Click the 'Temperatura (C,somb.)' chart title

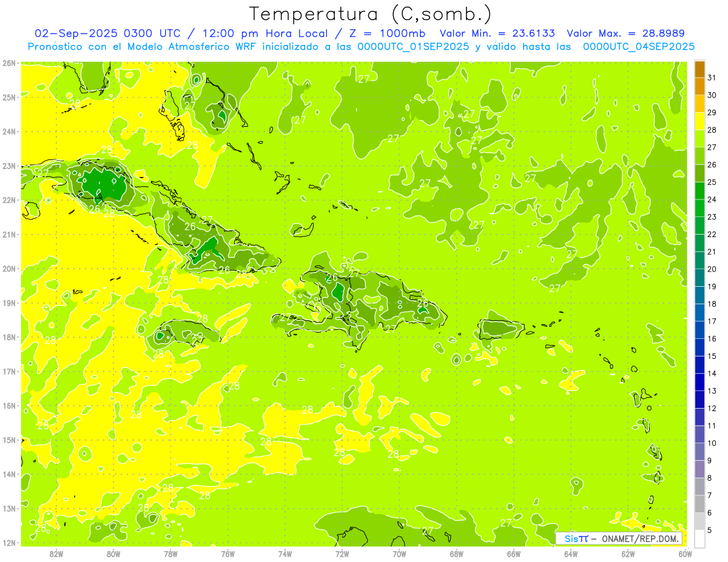(371, 15)
